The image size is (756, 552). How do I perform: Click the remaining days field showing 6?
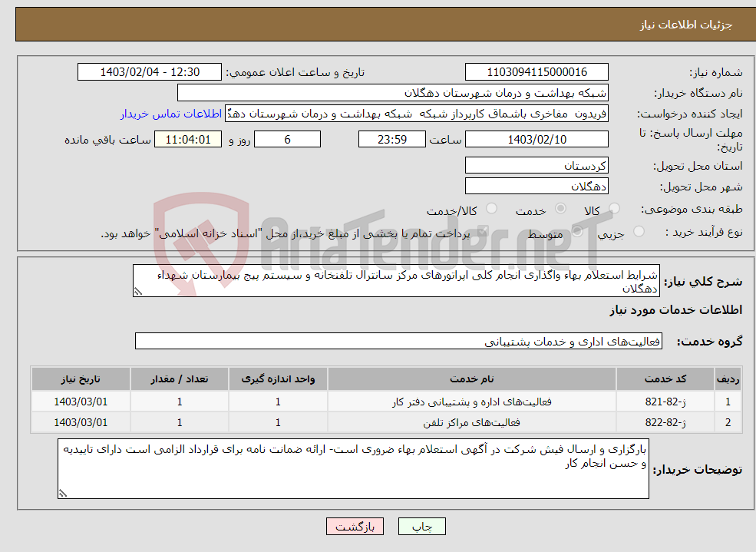(x=287, y=139)
